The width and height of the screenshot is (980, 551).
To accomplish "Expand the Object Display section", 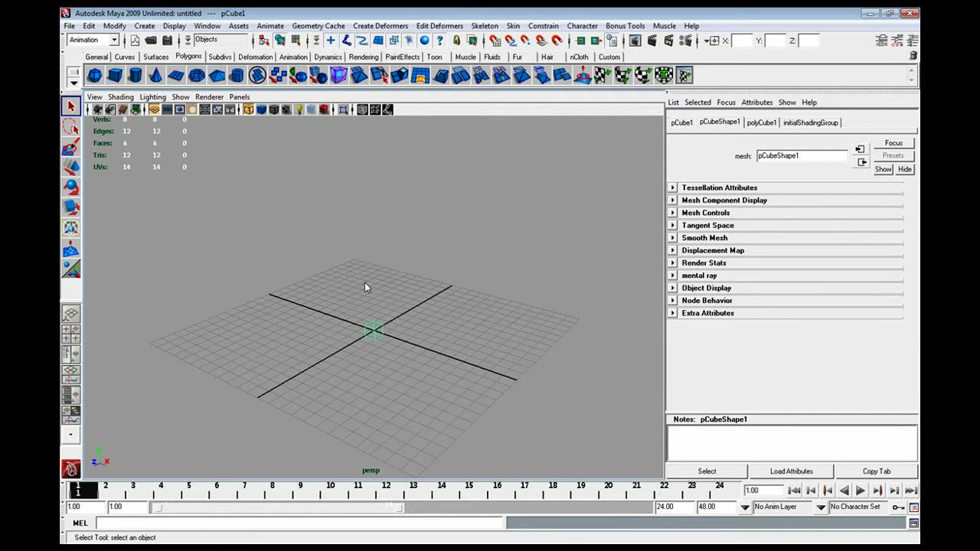I will coord(673,289).
